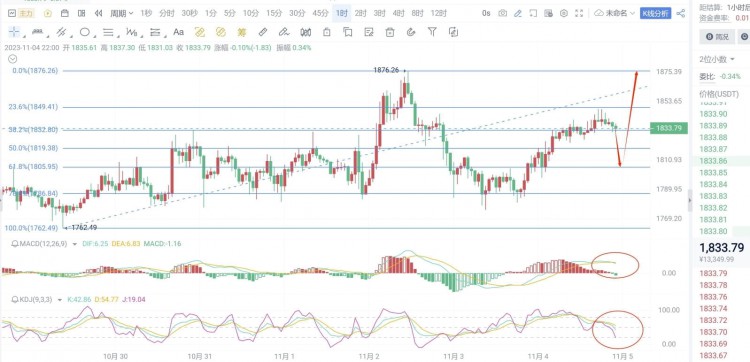Click the split-screen layout icon
The width and height of the screenshot is (750, 362).
[x=82, y=13]
